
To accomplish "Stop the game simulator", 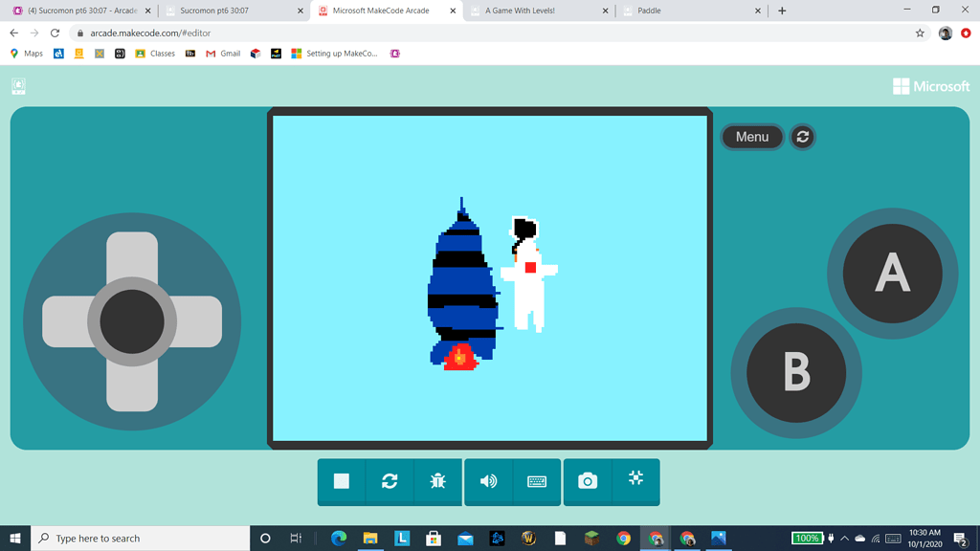I will (341, 482).
